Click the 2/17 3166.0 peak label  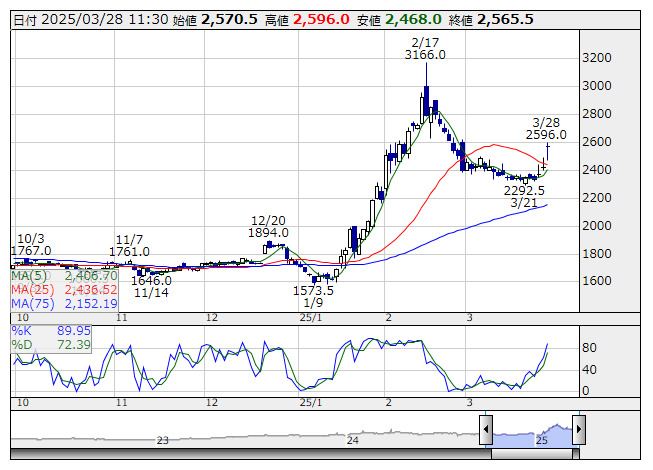[425, 49]
